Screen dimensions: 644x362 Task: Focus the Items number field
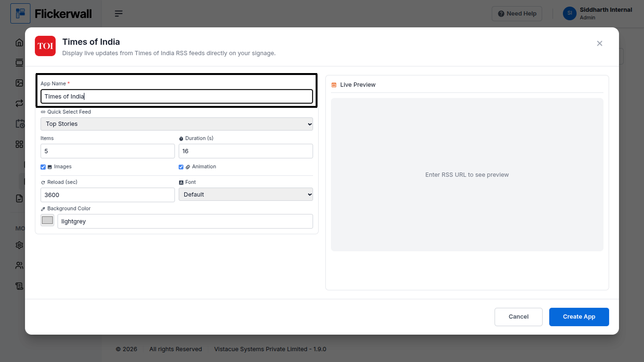coord(107,151)
